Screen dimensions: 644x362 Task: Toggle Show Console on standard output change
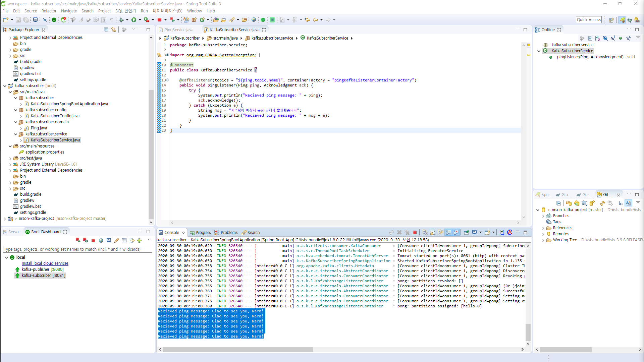point(448,232)
